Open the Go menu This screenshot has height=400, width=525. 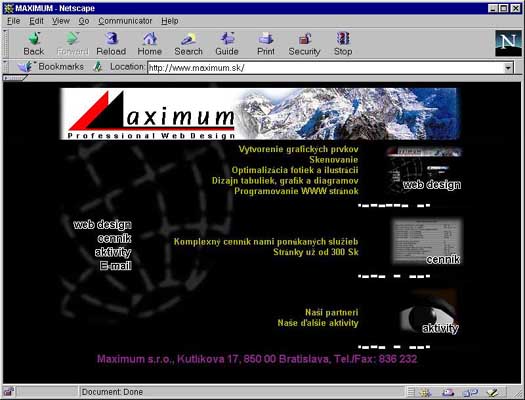coord(84,21)
